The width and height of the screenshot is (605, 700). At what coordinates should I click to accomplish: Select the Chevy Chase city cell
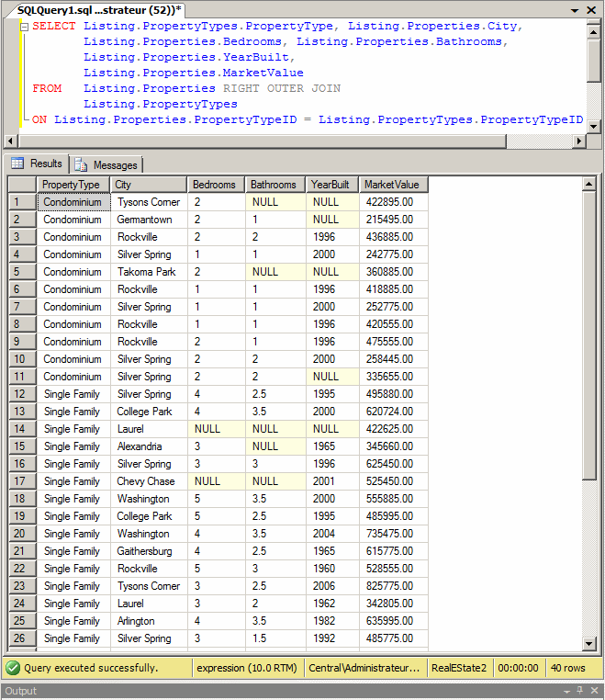pos(149,480)
